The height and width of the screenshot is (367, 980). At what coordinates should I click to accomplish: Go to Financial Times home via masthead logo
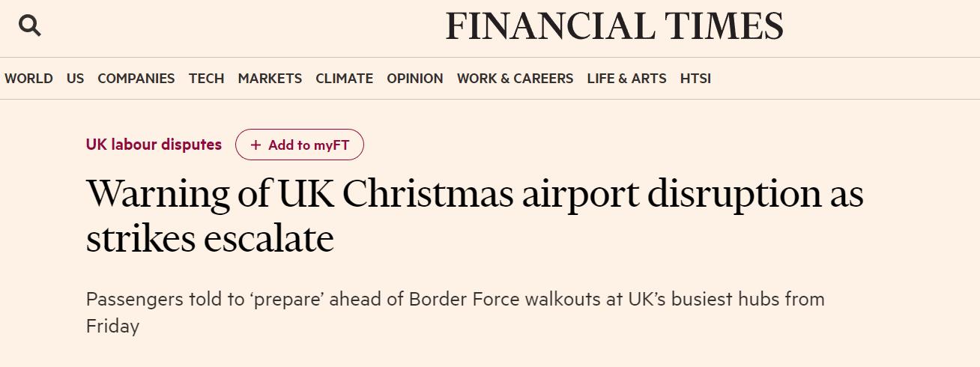point(614,26)
